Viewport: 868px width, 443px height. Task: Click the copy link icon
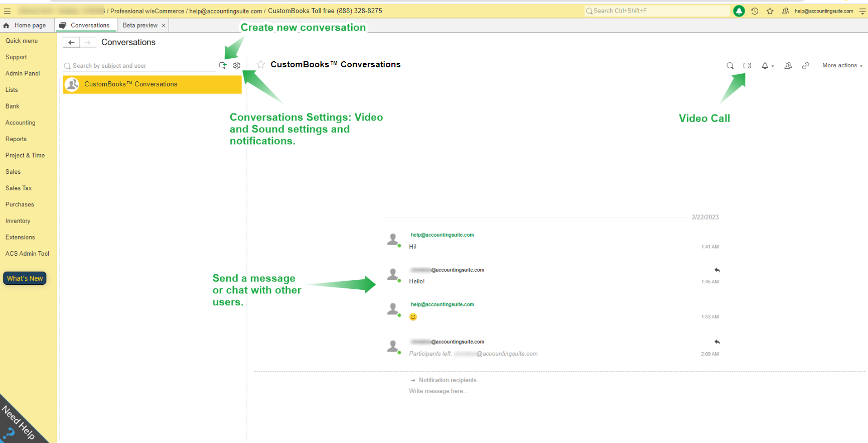(805, 66)
